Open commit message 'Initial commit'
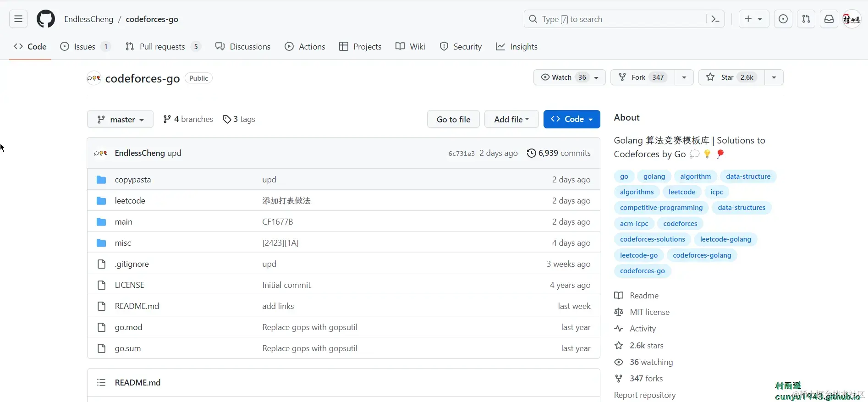The image size is (868, 402). [x=286, y=285]
